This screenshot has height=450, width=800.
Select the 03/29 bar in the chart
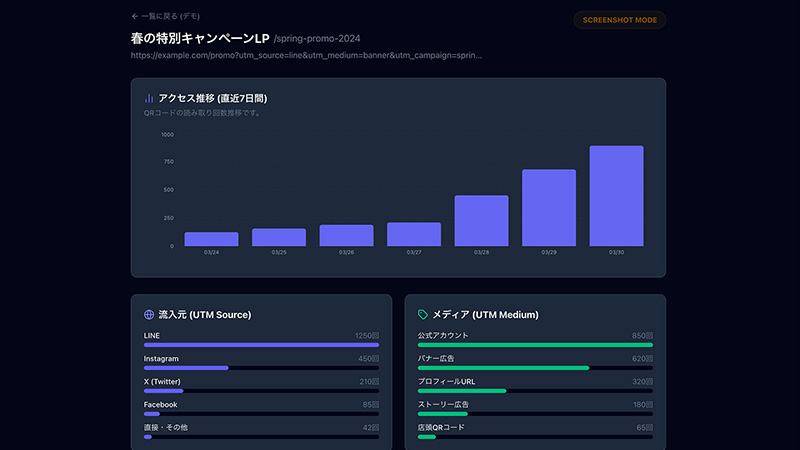549,208
